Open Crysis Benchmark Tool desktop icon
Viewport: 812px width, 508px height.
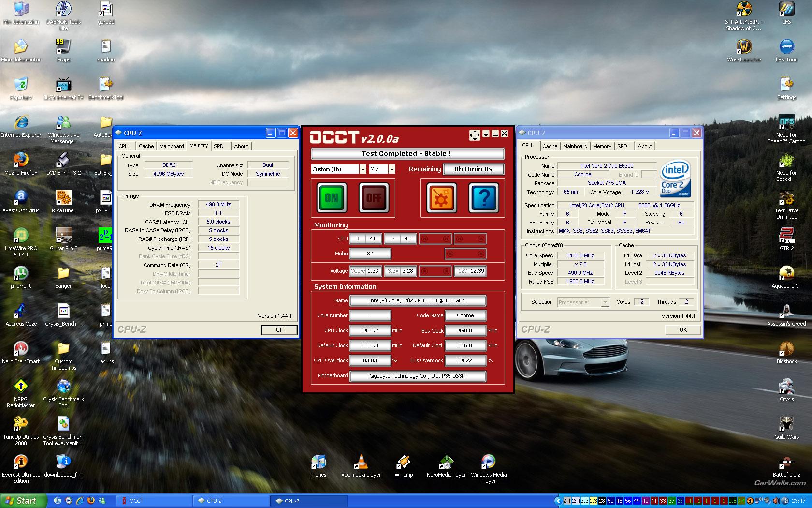(x=63, y=393)
